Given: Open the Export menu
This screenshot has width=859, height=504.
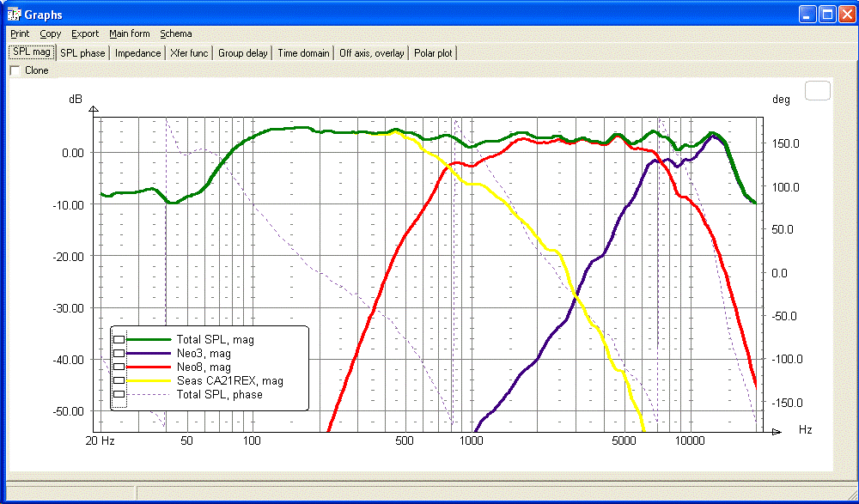Looking at the screenshot, I should pyautogui.click(x=85, y=34).
